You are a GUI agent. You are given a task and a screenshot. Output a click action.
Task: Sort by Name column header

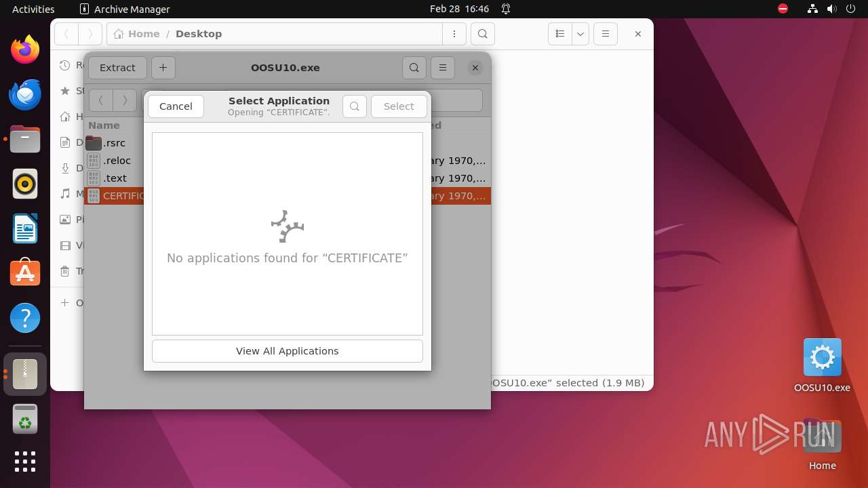click(104, 125)
